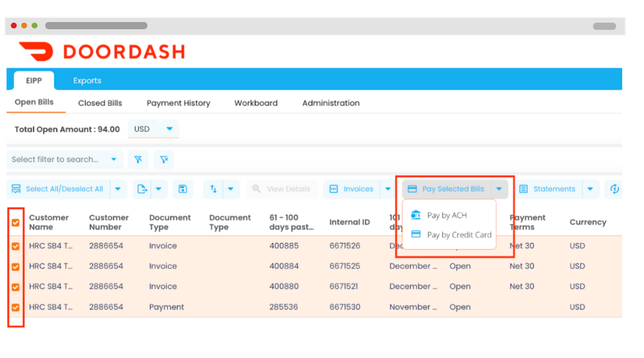Viewport: 644px width, 358px height.
Task: Click Select All/Deselect All button
Action: point(58,189)
